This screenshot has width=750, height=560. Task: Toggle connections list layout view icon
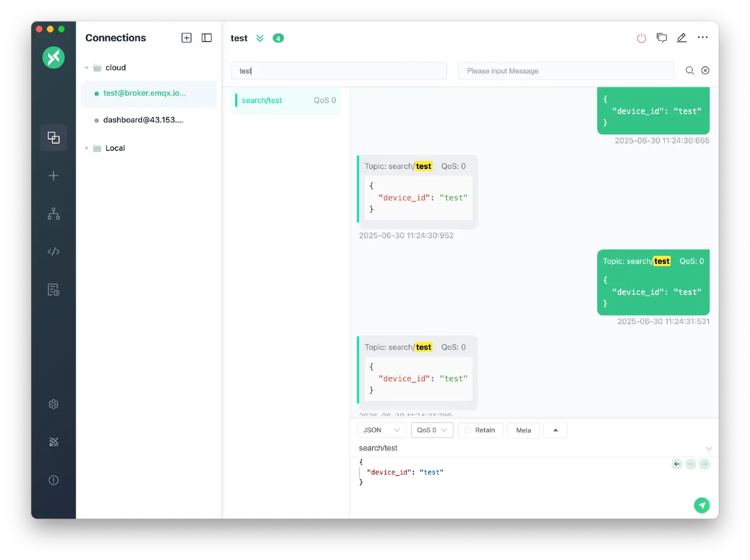tap(207, 38)
